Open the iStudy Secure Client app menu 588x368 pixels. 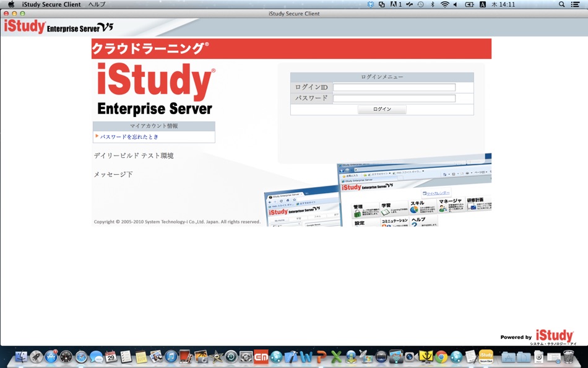(x=51, y=4)
